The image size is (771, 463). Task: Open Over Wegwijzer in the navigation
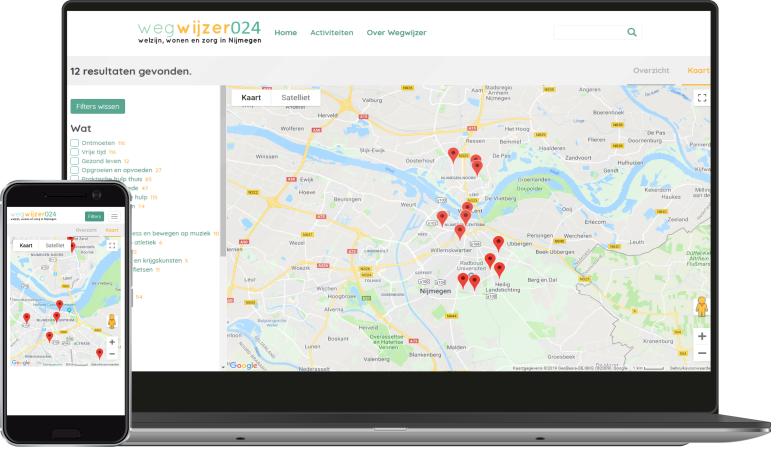pos(396,32)
